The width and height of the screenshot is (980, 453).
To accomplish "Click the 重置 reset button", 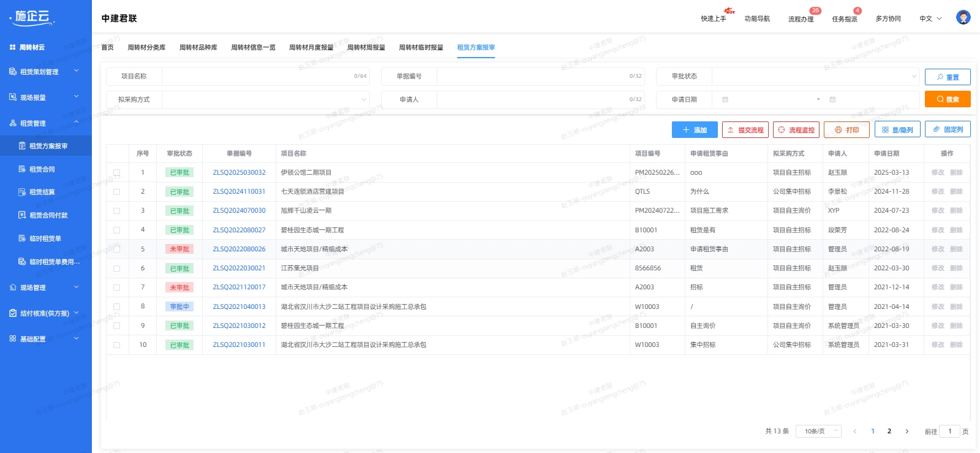I will tap(948, 77).
